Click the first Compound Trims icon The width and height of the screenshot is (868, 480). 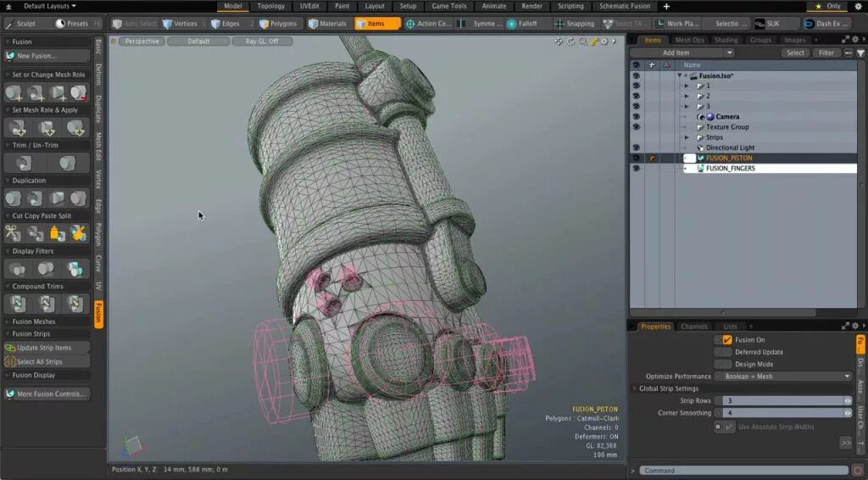point(17,304)
